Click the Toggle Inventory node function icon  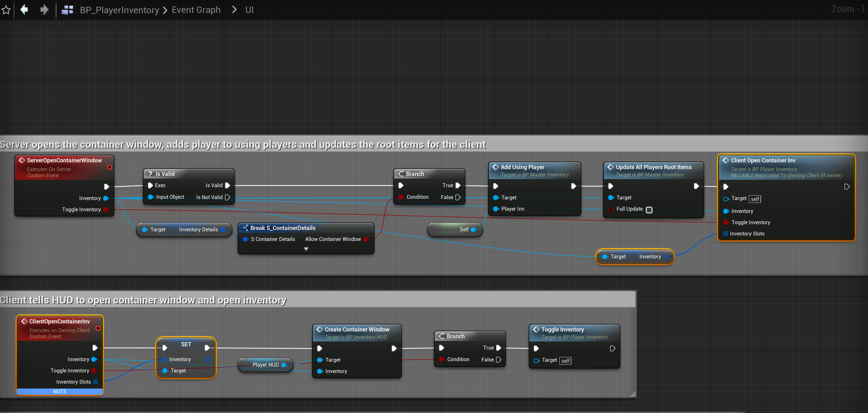(x=536, y=330)
